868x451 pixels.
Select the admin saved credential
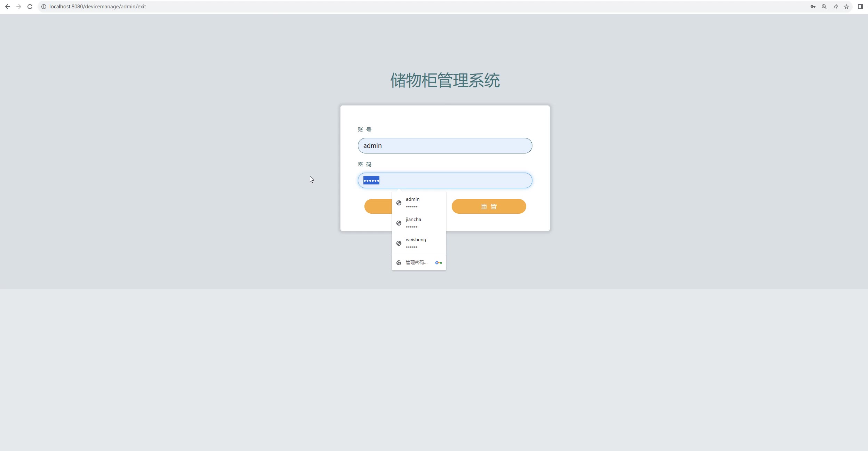419,203
